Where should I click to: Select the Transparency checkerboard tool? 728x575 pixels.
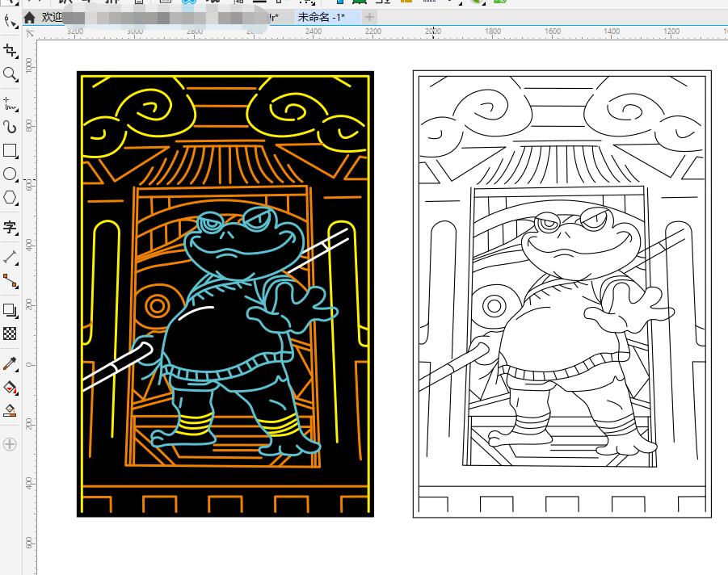tap(10, 334)
